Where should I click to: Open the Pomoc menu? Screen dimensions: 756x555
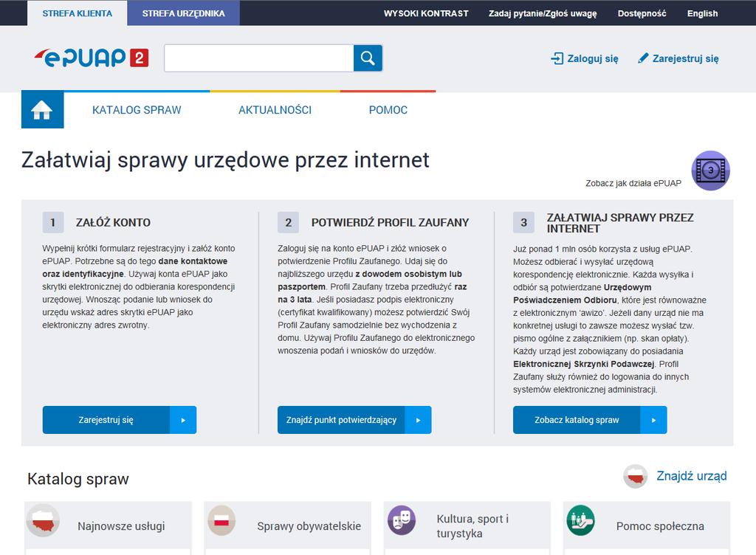388,110
